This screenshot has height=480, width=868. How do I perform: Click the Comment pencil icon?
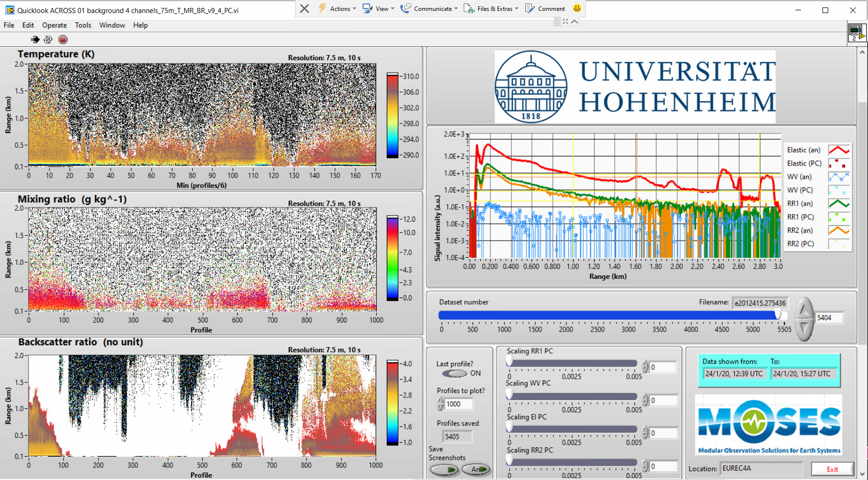[530, 8]
